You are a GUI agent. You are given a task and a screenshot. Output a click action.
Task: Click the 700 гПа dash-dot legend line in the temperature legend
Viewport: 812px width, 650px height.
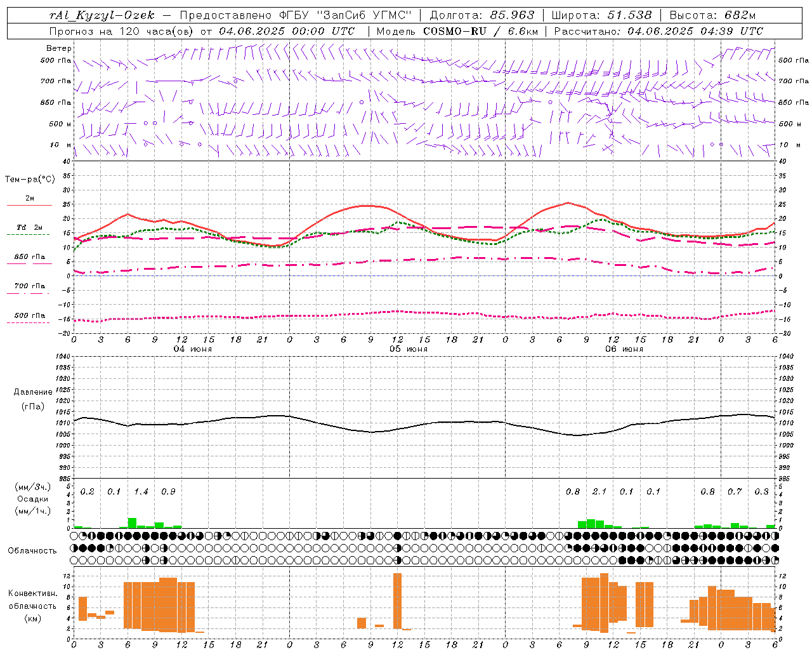click(29, 293)
